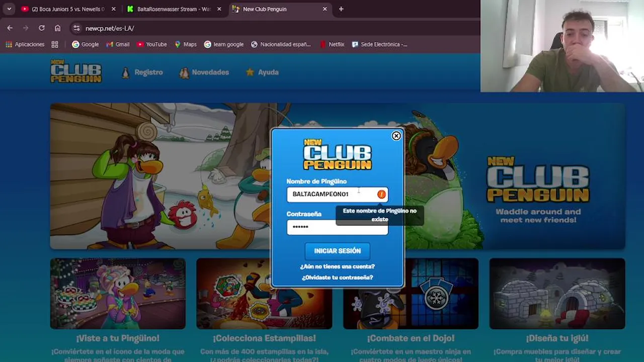Image resolution: width=644 pixels, height=362 pixels.
Task: Open the Sede Electrónica bookmark
Action: (x=379, y=44)
